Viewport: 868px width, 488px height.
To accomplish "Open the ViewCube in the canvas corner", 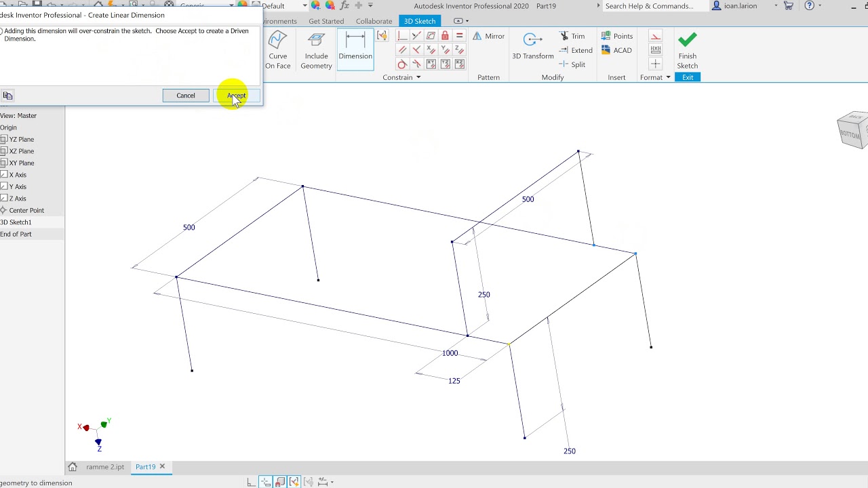I will [x=853, y=129].
